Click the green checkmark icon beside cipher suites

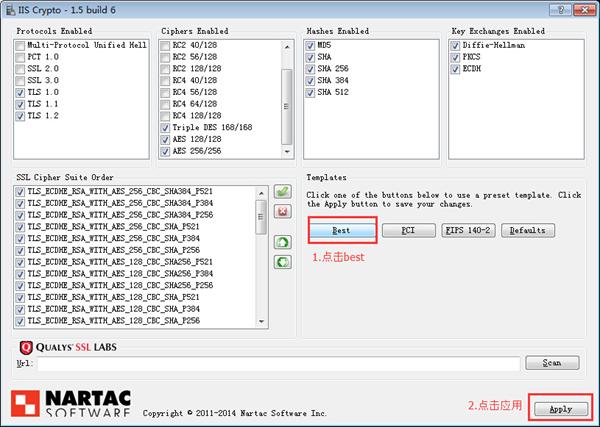[282, 192]
